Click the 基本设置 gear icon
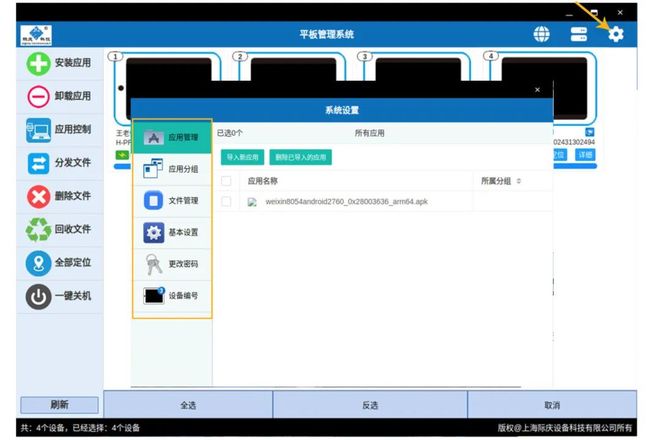Screen dimensions: 660x440 [154, 232]
